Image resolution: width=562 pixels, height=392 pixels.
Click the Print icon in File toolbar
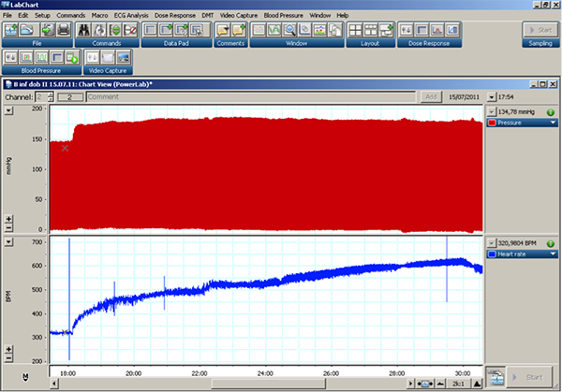64,30
